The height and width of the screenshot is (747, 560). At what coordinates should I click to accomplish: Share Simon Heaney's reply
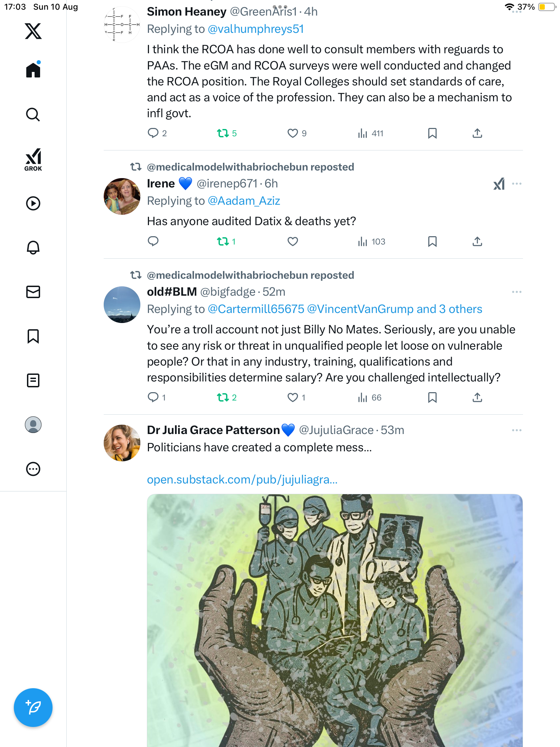click(477, 133)
